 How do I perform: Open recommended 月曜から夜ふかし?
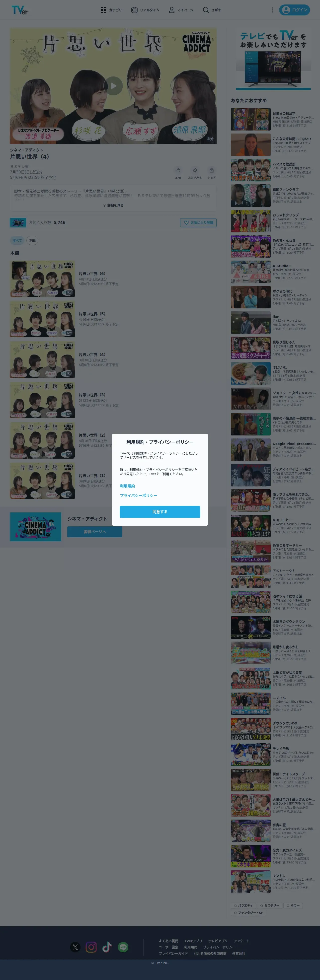(x=273, y=653)
